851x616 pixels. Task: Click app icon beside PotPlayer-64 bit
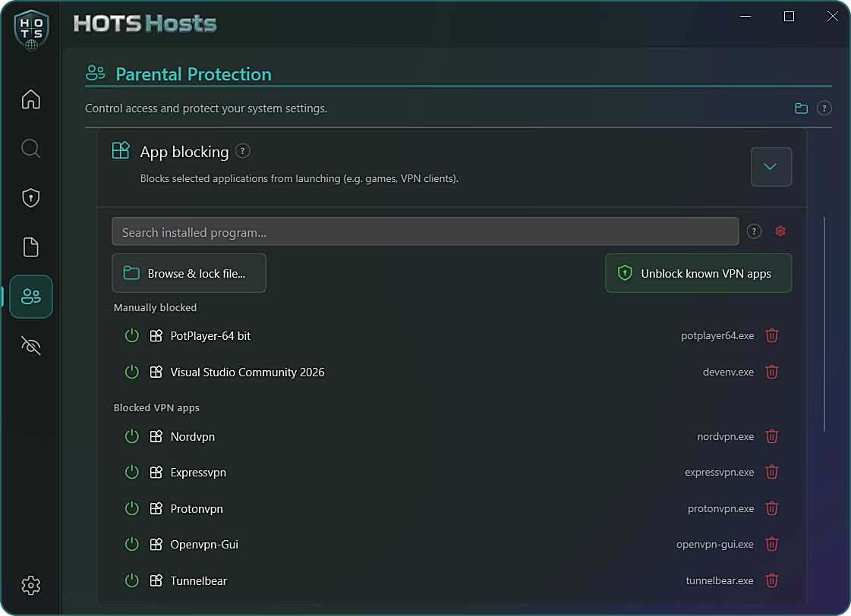[x=156, y=335]
